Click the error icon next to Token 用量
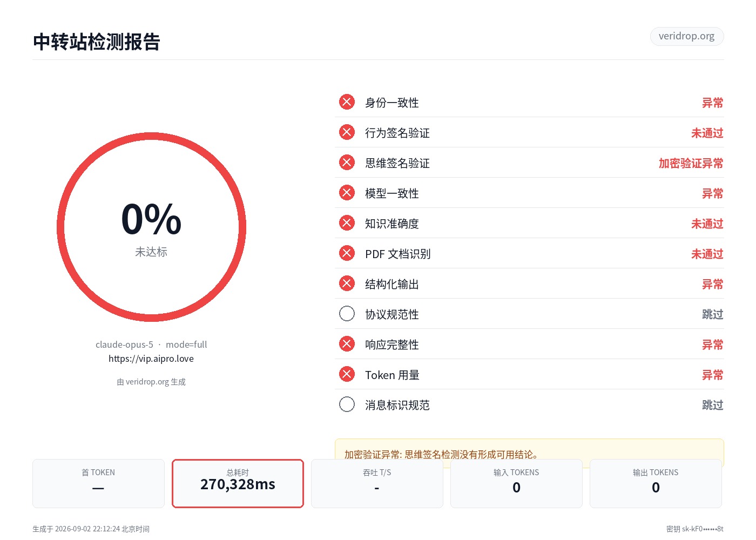 347,374
